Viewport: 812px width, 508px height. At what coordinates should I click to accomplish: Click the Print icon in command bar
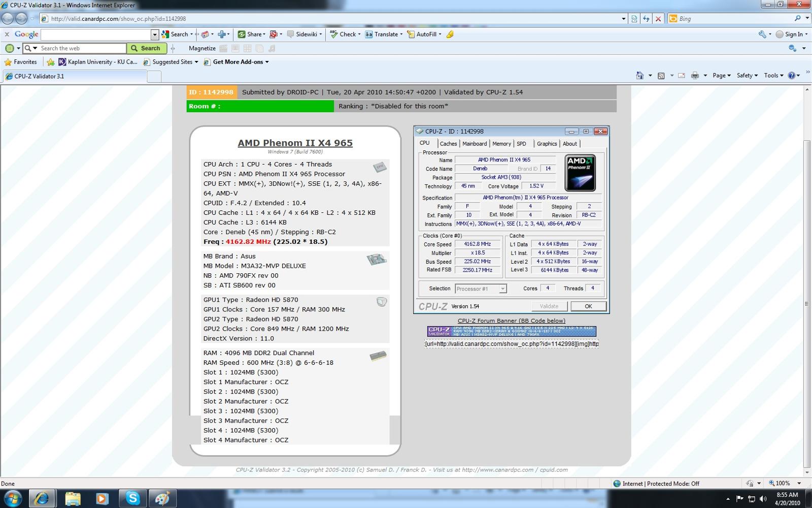[x=695, y=75]
